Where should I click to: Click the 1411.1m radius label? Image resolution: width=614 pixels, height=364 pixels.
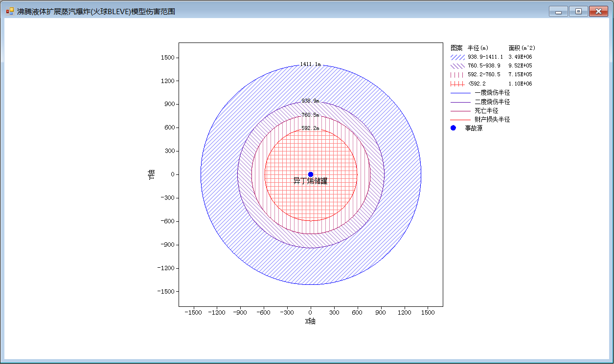[x=310, y=64]
